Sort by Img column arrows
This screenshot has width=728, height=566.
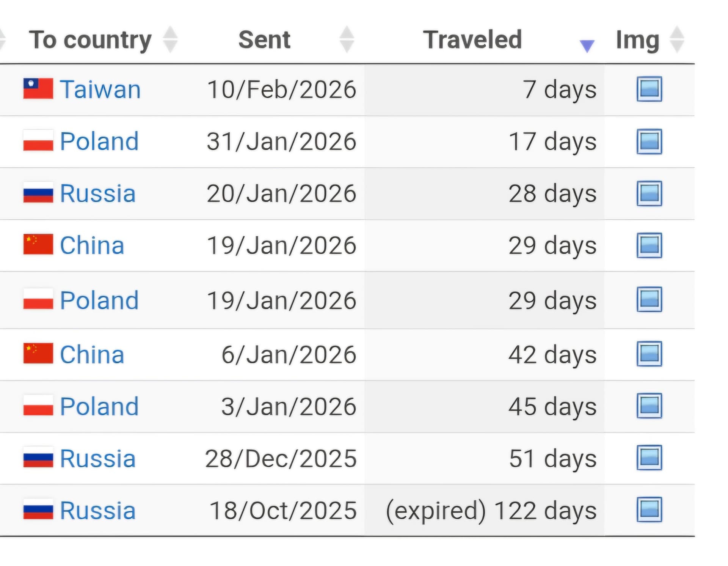point(677,39)
